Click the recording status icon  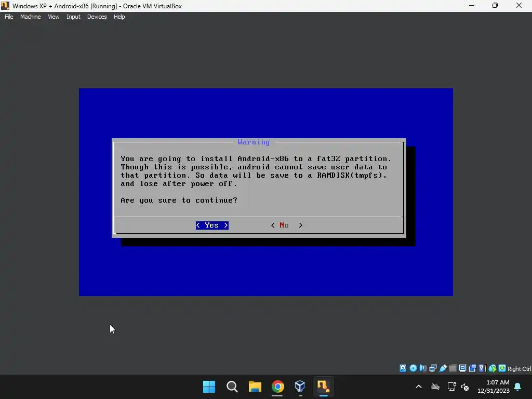point(472,368)
